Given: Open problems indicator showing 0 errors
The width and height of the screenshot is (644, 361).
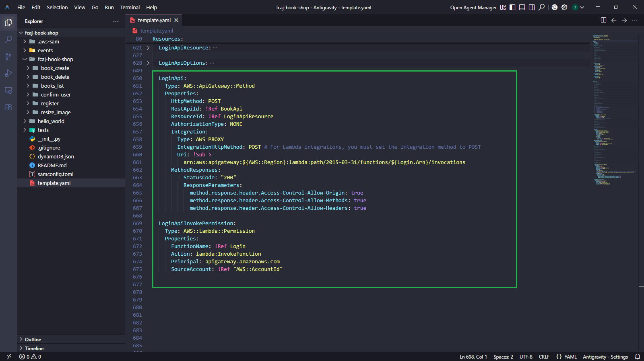Looking at the screenshot, I should point(30,357).
